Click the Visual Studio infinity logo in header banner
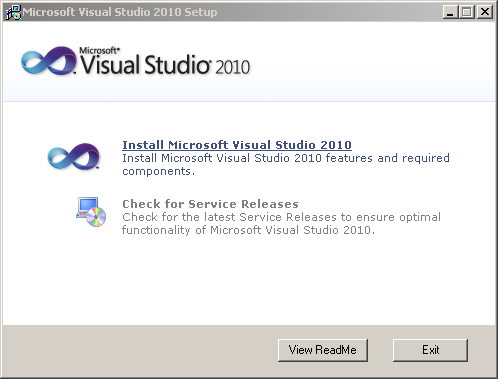Viewport: 498px width, 379px height. click(49, 61)
